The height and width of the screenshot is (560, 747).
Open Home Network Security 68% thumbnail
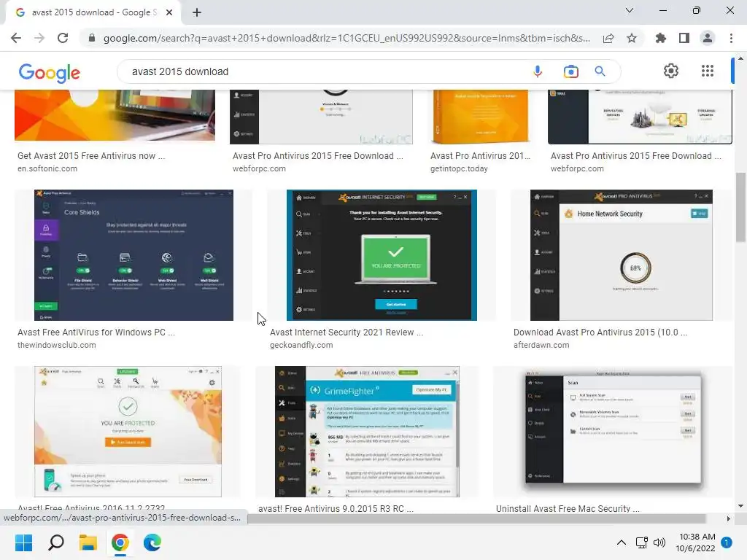point(622,255)
